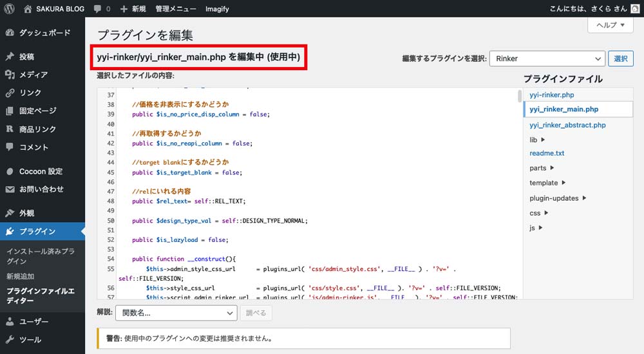Image resolution: width=644 pixels, height=354 pixels.
Task: Expand the js folder
Action: pos(536,228)
